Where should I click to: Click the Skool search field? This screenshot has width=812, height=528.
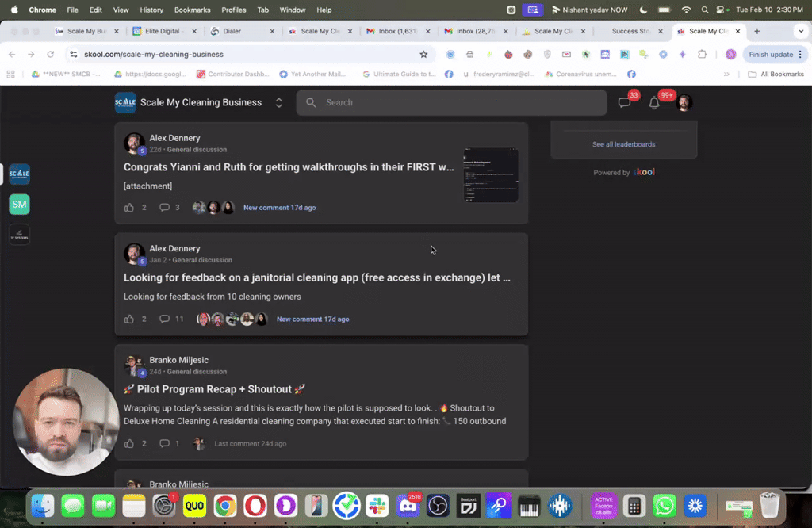pos(451,102)
